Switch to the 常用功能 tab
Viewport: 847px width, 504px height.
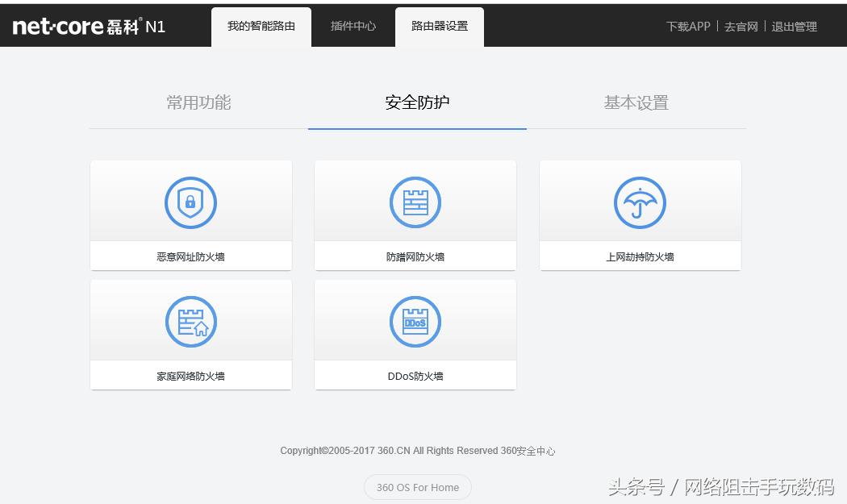click(198, 102)
